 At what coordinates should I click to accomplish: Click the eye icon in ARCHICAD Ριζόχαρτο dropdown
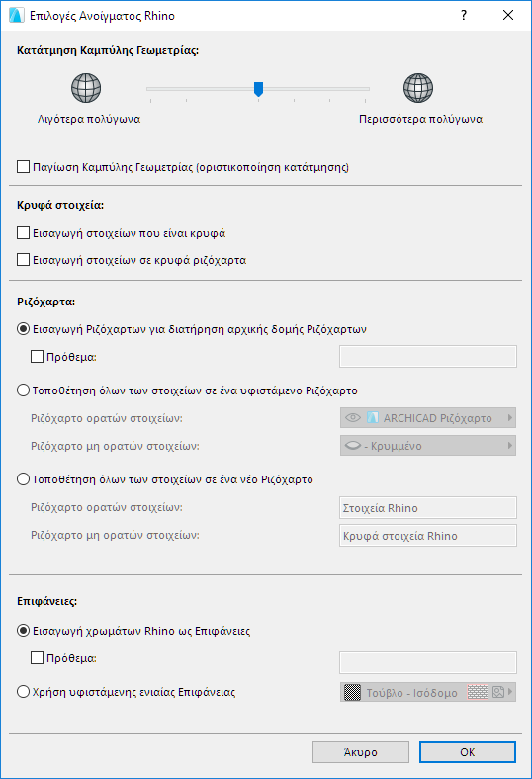pyautogui.click(x=353, y=418)
